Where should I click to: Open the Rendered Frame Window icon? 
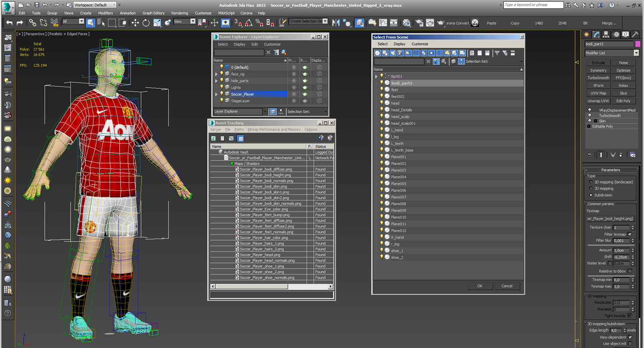[x=430, y=23]
